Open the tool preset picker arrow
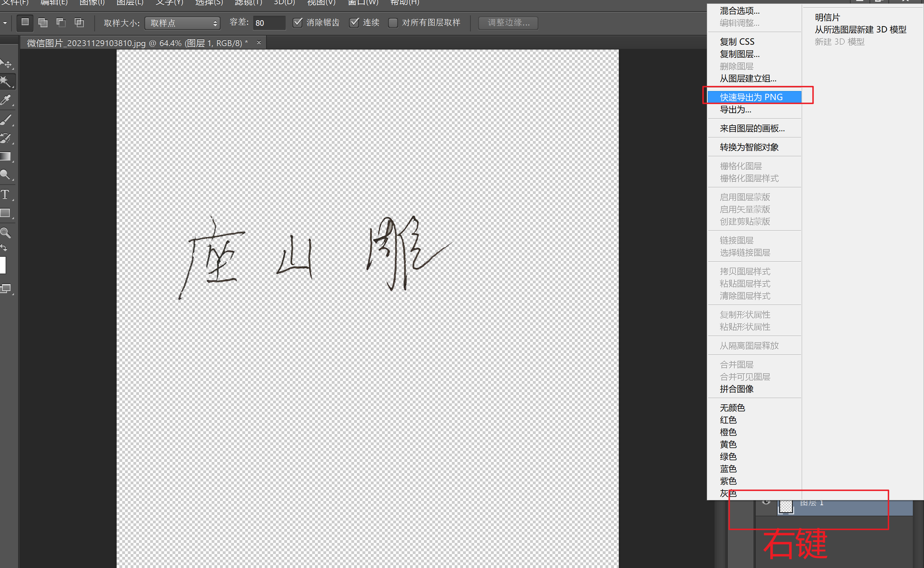The height and width of the screenshot is (568, 924). [5, 23]
